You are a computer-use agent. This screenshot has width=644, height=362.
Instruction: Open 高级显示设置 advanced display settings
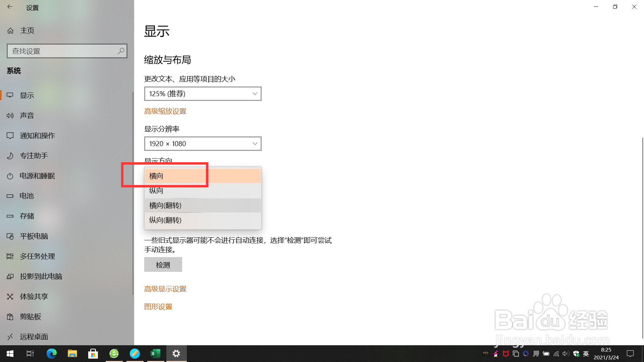(165, 289)
